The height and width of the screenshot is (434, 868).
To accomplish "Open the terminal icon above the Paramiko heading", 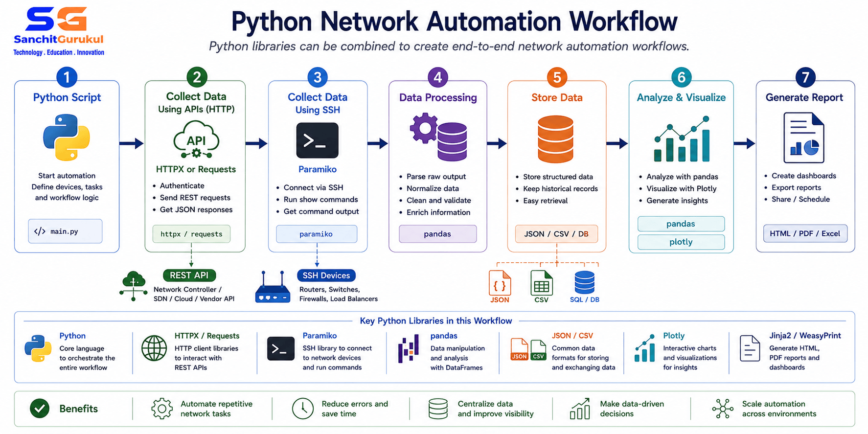I will [317, 140].
